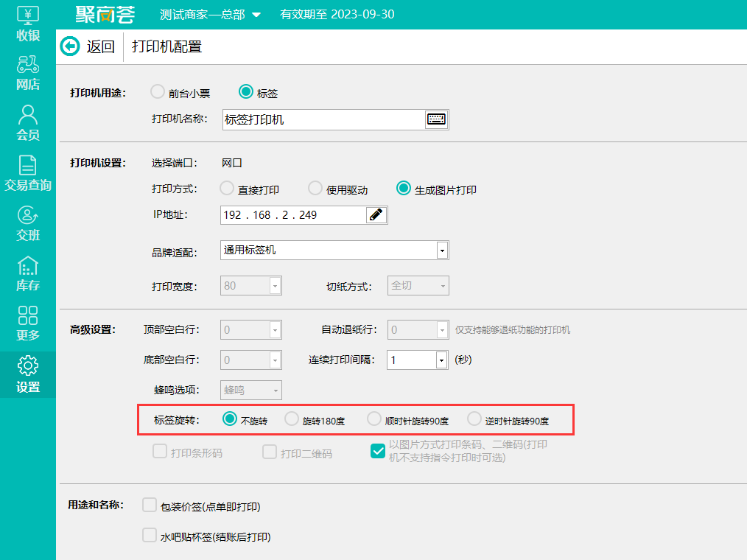The image size is (747, 560).
Task: Click the 返回 back text button
Action: point(101,46)
